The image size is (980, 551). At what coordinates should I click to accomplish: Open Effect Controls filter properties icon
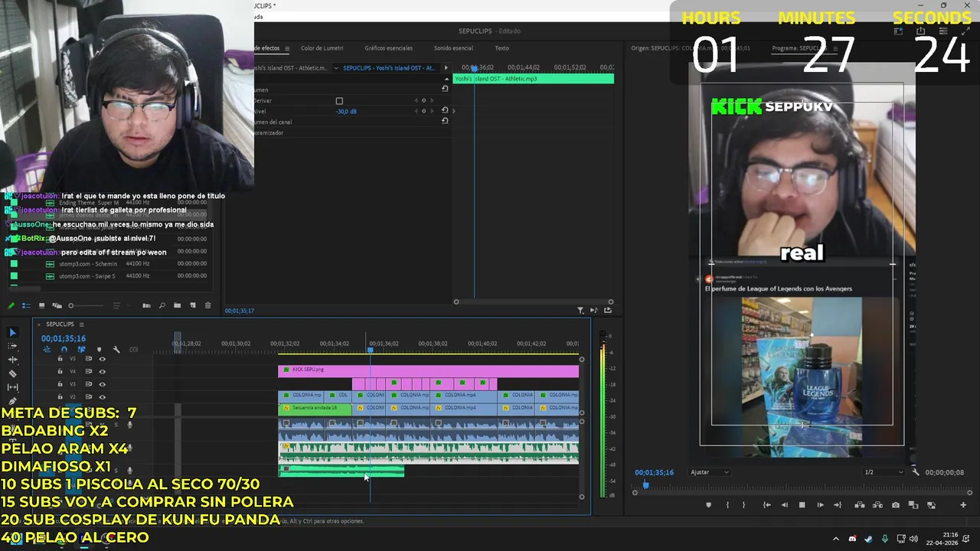tap(580, 310)
